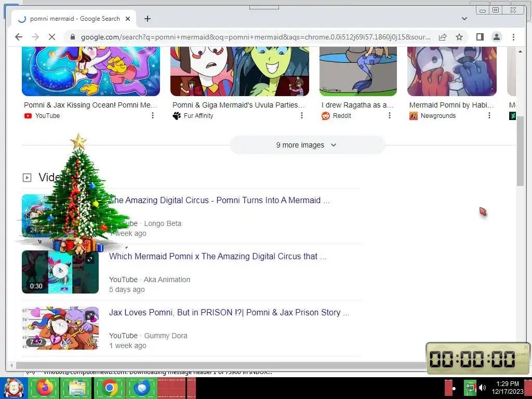Open a new tab
This screenshot has height=399, width=532.
coord(147,19)
